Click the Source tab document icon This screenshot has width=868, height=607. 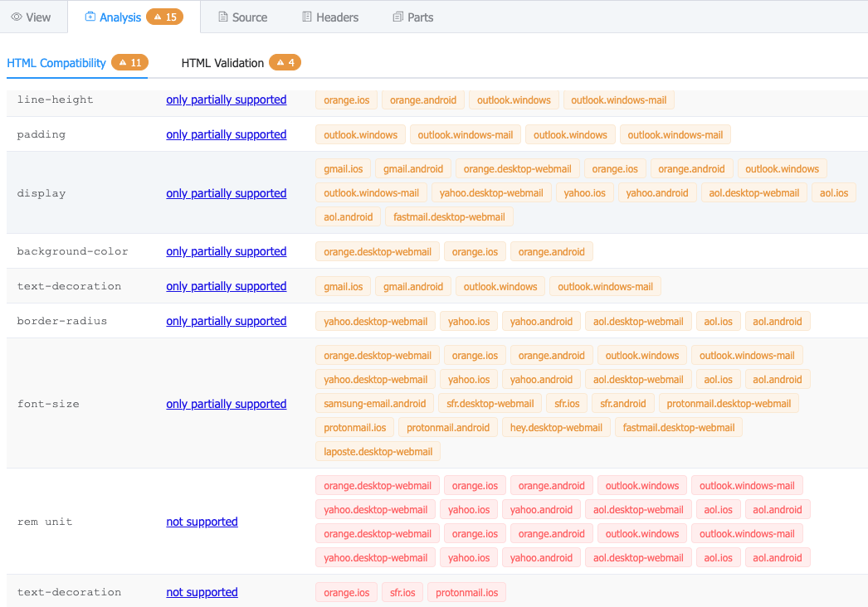(223, 17)
